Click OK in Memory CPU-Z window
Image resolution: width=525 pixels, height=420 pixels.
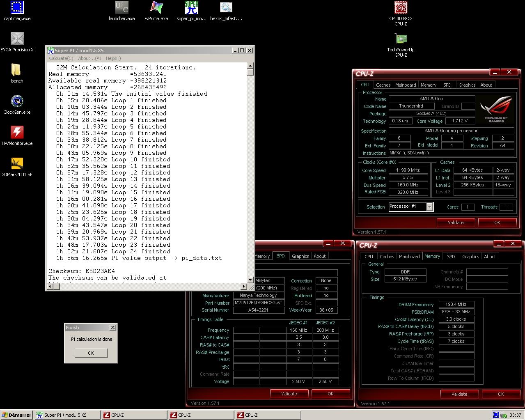click(501, 394)
